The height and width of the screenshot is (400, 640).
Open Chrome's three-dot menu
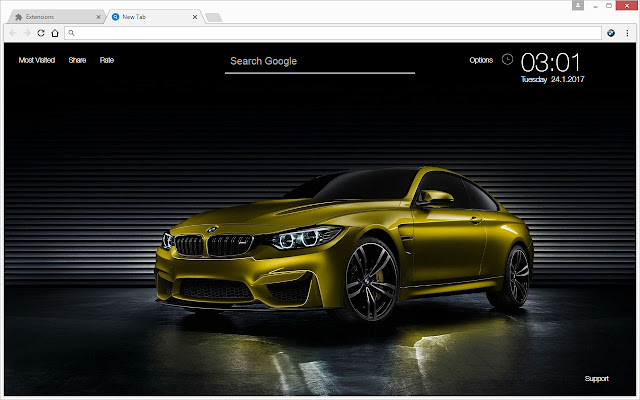coord(627,33)
